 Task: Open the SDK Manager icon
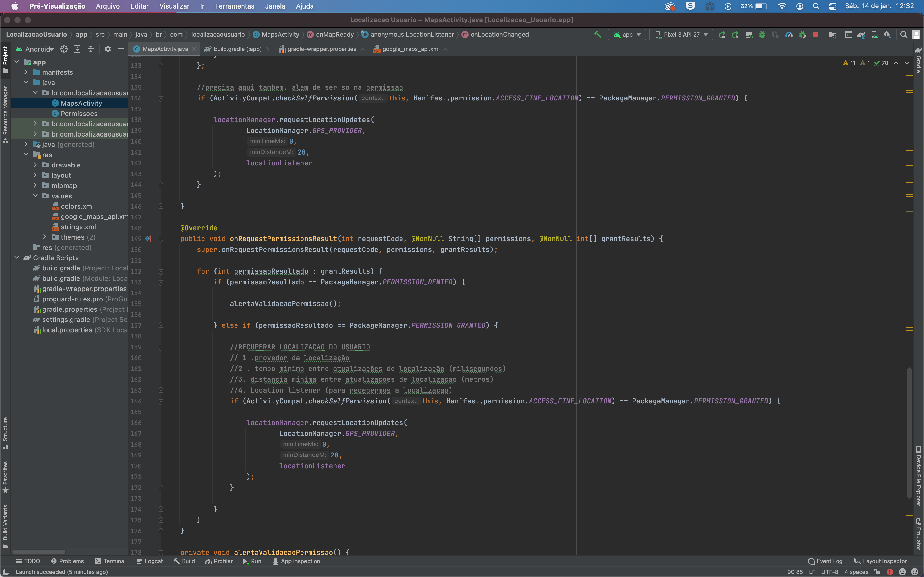[x=888, y=34]
